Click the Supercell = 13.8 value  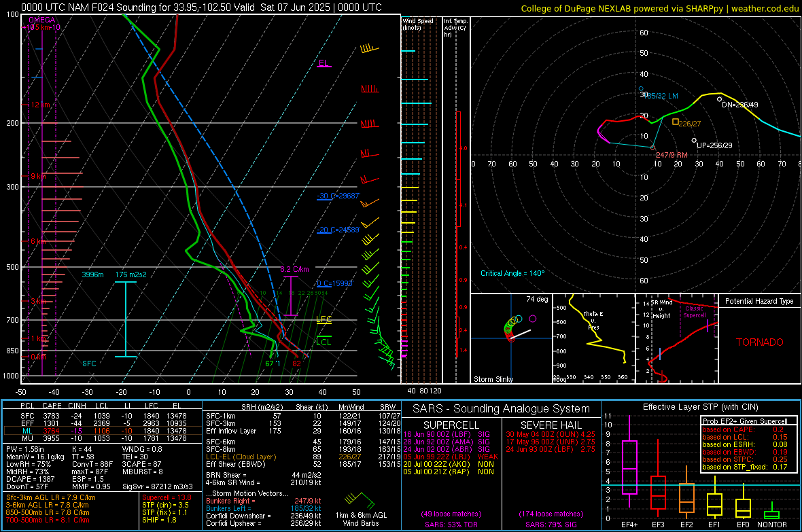pyautogui.click(x=167, y=498)
